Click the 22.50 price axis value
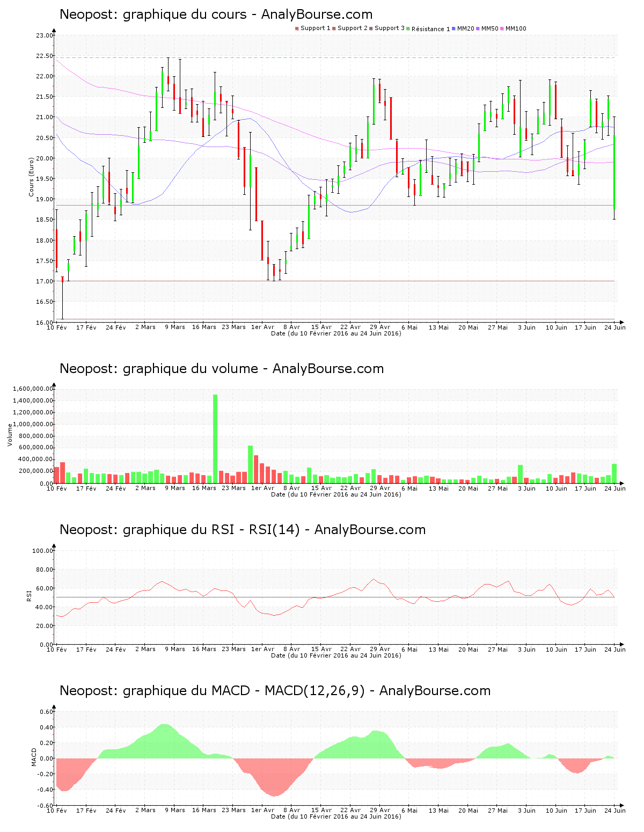The width and height of the screenshot is (644, 832). pyautogui.click(x=45, y=56)
